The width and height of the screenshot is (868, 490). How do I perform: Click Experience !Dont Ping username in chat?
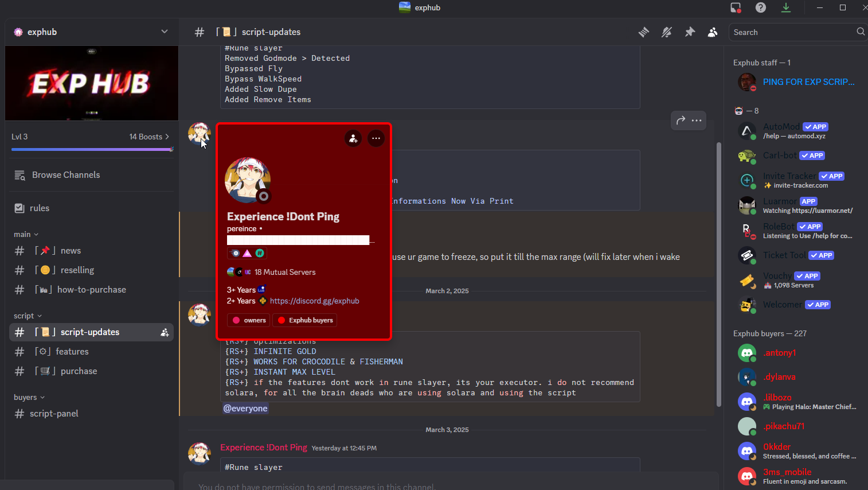tap(264, 448)
